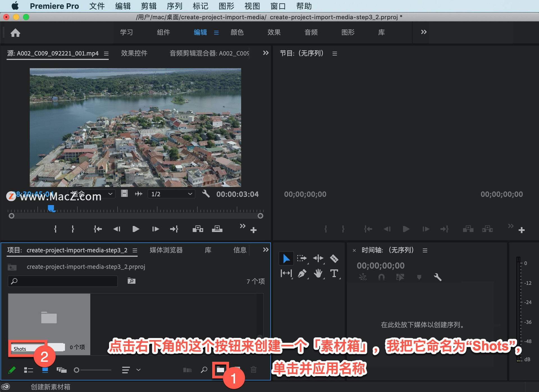Open Sort Icons dropdown chevron
The width and height of the screenshot is (539, 392).
coord(138,370)
